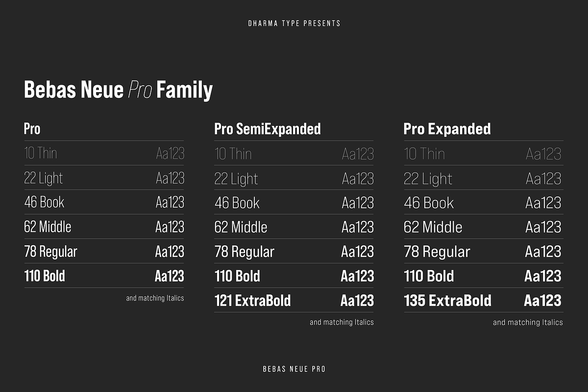The height and width of the screenshot is (392, 588).
Task: Click '110 Bold' in the Pro SemiExpanded column
Action: pos(238,276)
